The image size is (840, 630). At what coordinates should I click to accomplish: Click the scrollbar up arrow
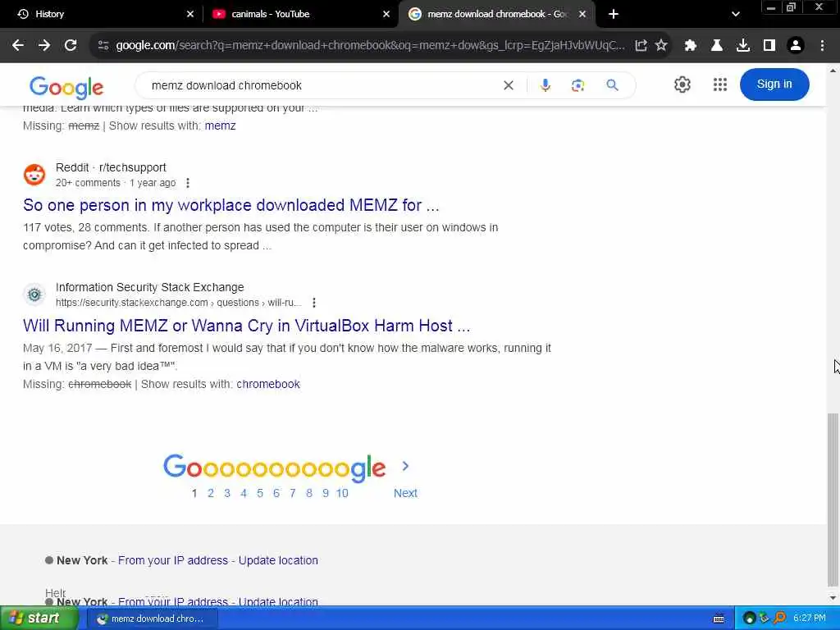833,71
